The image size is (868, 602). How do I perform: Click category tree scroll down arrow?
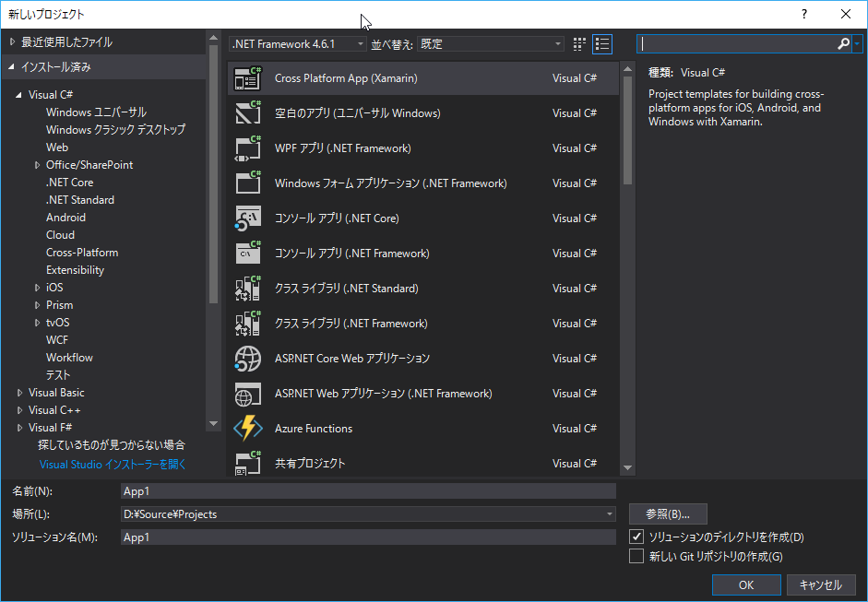click(213, 424)
